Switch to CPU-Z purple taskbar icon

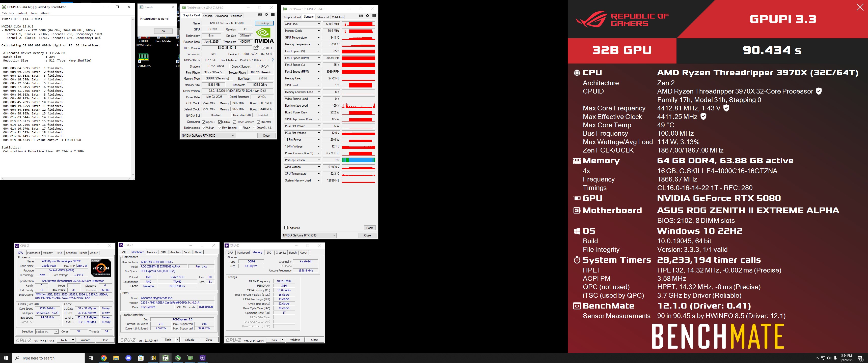pyautogui.click(x=203, y=358)
